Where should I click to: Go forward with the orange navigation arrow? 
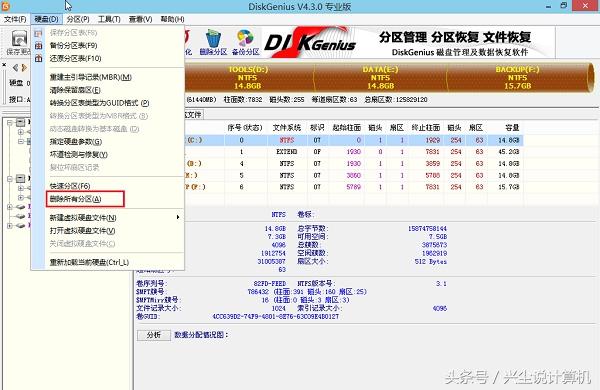pyautogui.click(x=24, y=68)
